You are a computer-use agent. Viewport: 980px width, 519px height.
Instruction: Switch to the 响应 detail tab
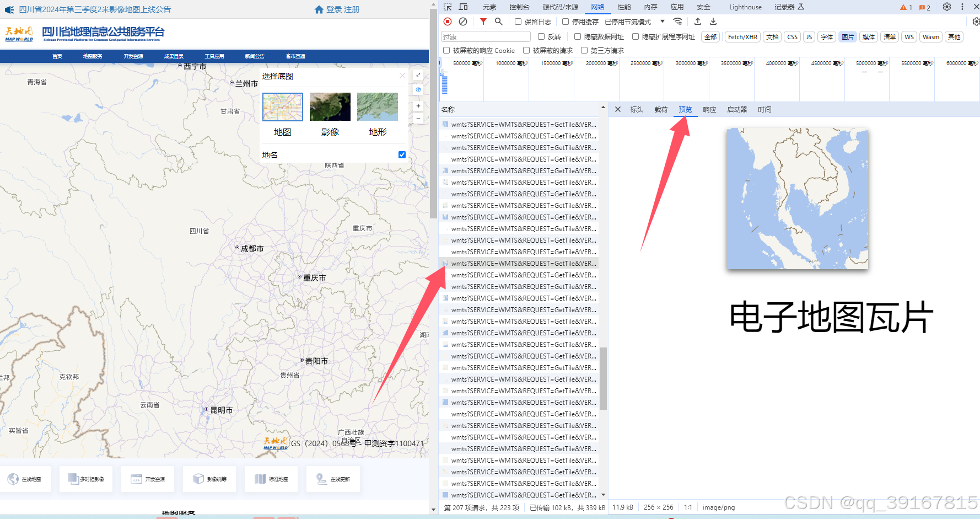709,109
